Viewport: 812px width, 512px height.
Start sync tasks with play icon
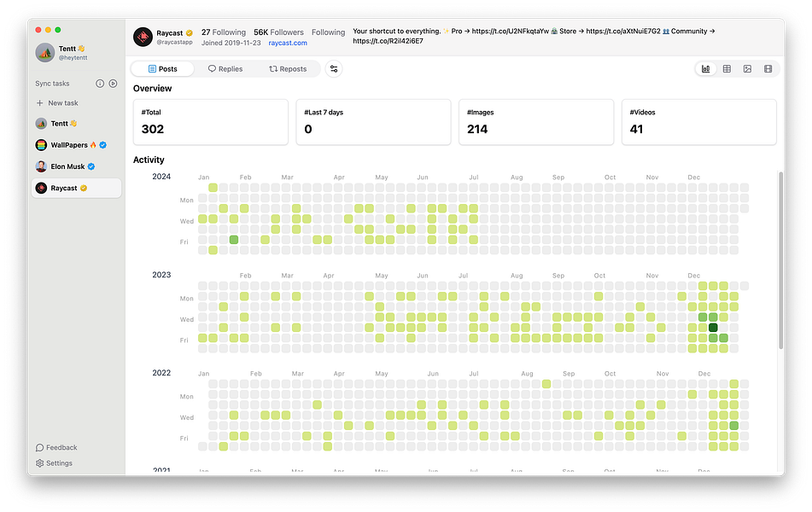coord(113,84)
